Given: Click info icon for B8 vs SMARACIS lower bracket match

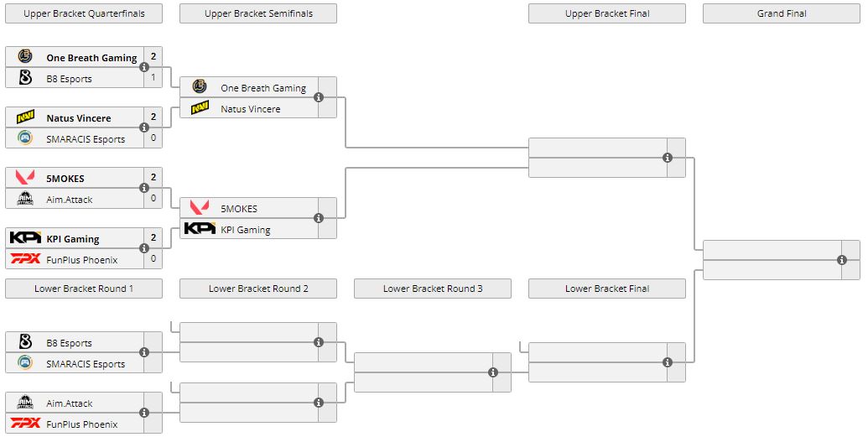Looking at the screenshot, I should click(144, 352).
